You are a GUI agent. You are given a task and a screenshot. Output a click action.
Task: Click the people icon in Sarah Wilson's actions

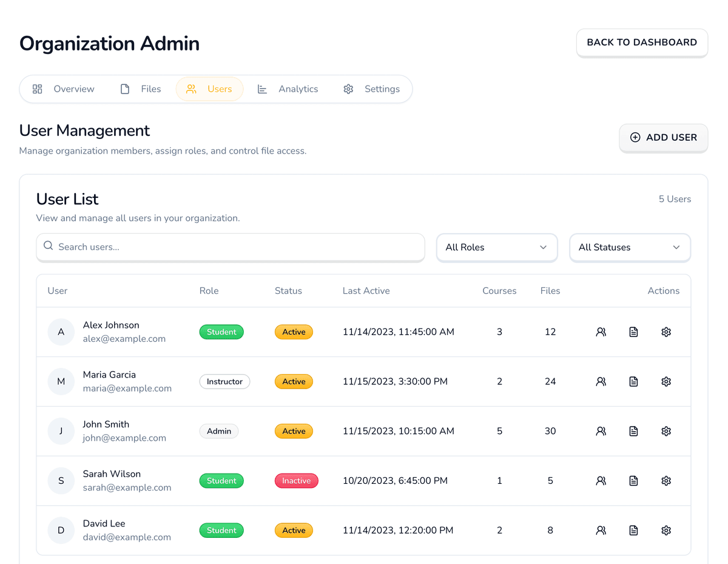[601, 480]
